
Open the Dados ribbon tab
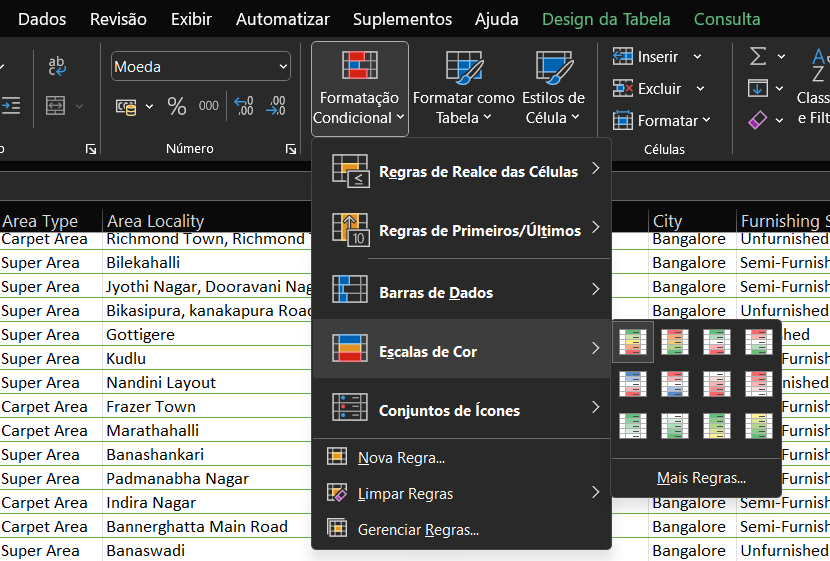tap(42, 19)
